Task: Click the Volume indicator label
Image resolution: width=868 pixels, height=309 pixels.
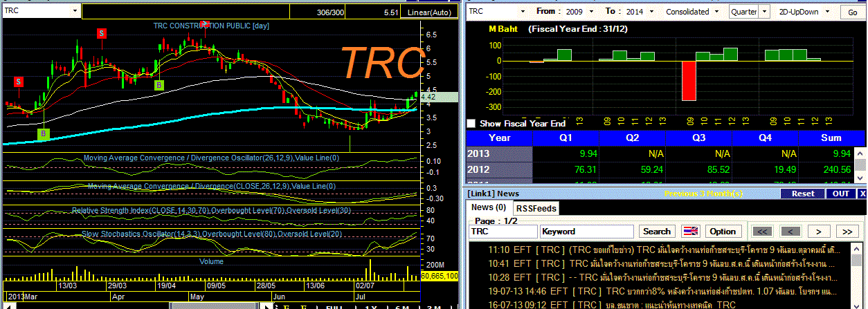Action: [211, 262]
